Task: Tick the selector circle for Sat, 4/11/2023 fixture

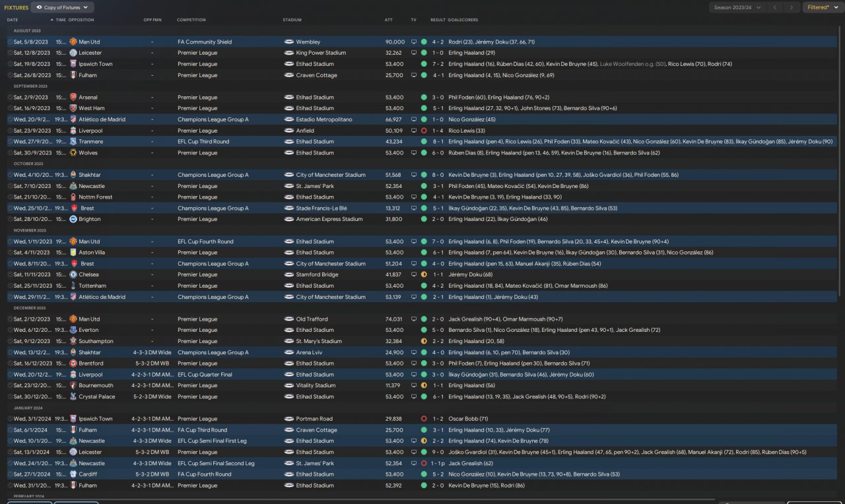Action: point(10,253)
